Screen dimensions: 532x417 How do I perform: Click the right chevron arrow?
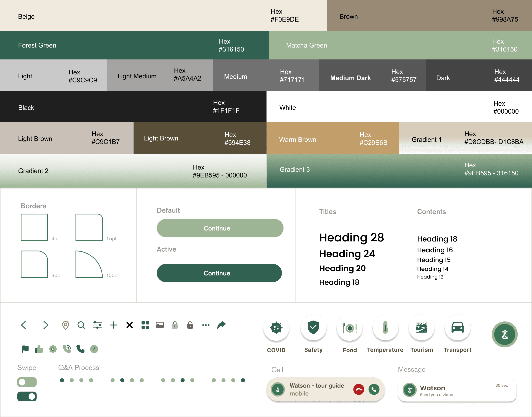tap(45, 325)
